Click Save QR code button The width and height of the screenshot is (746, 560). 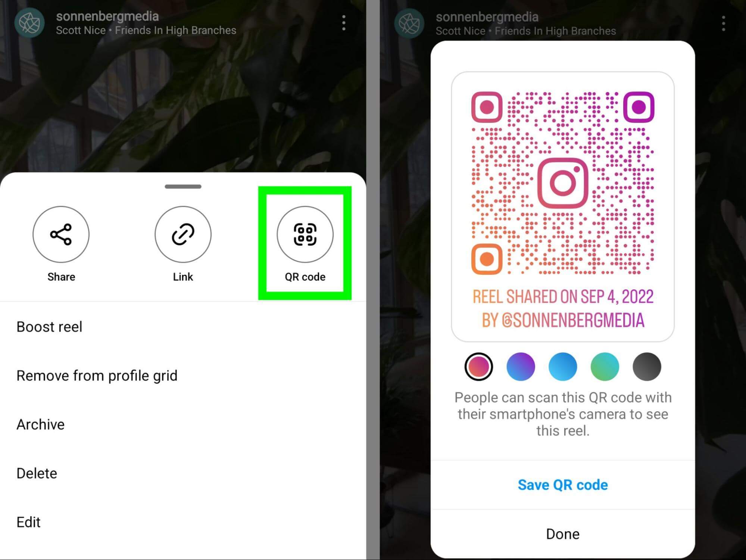(561, 484)
